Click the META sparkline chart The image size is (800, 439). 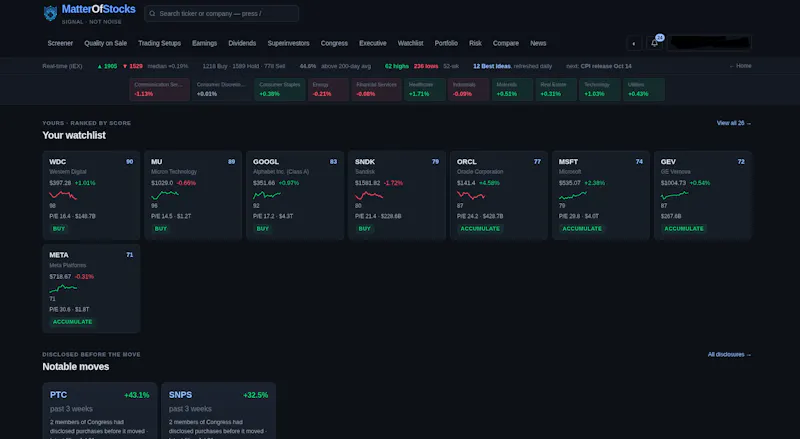coord(63,288)
